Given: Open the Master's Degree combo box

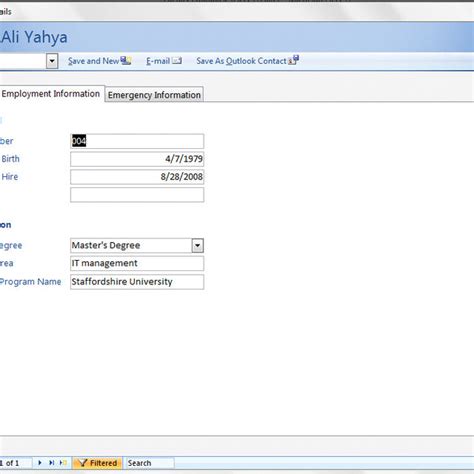Looking at the screenshot, I should click(137, 246).
